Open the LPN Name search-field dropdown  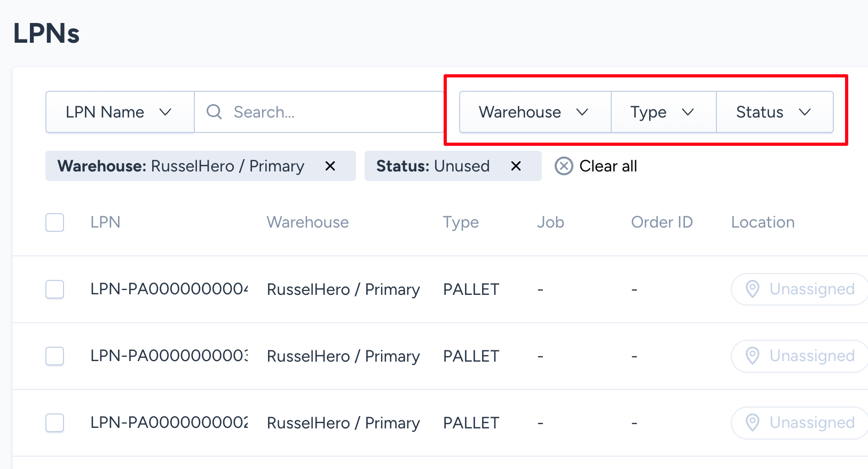coord(120,112)
